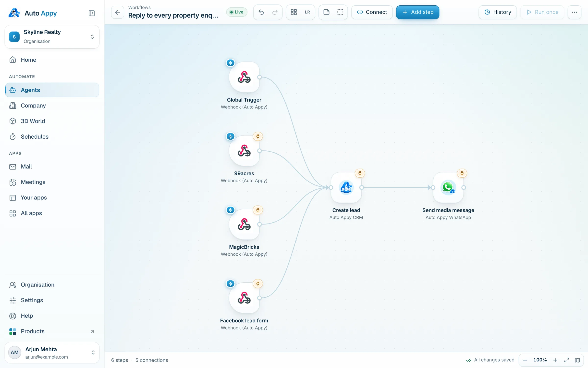Open the more options ellipsis menu
The height and width of the screenshot is (368, 588).
[575, 12]
